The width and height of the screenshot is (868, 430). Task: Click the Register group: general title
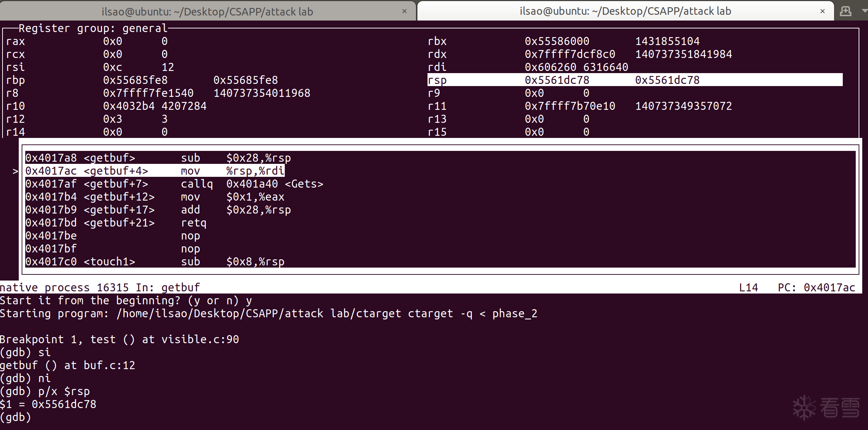(93, 28)
